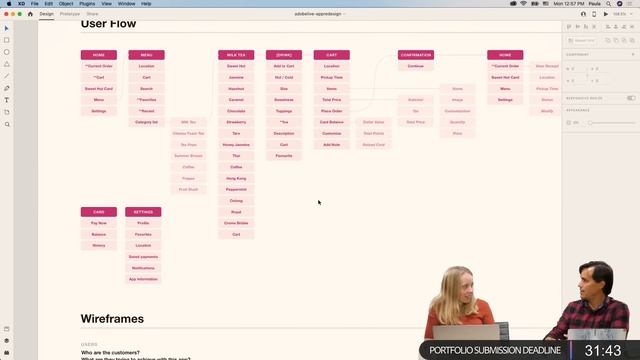640x360 pixels.
Task: Open the Plugins menu
Action: (87, 4)
